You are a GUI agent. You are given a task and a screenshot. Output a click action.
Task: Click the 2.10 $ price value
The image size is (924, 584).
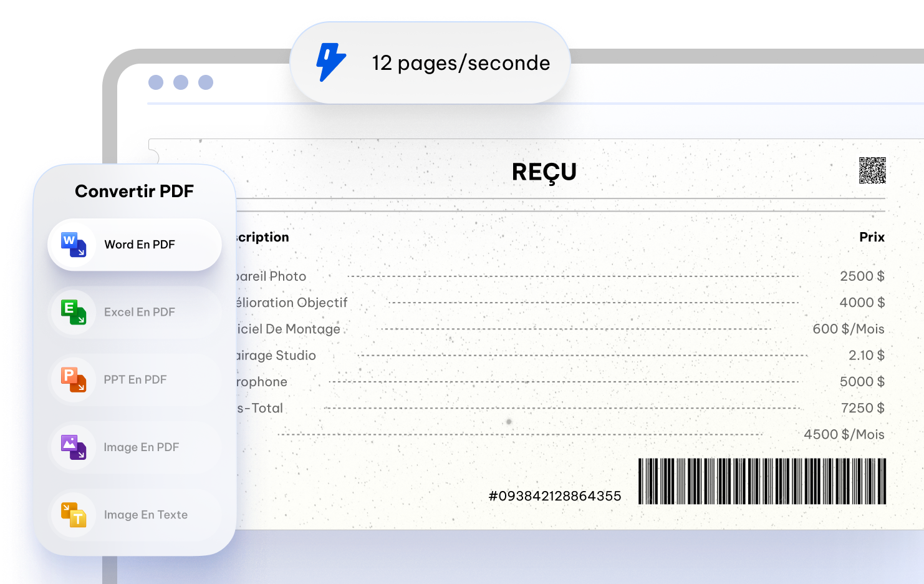click(x=867, y=355)
